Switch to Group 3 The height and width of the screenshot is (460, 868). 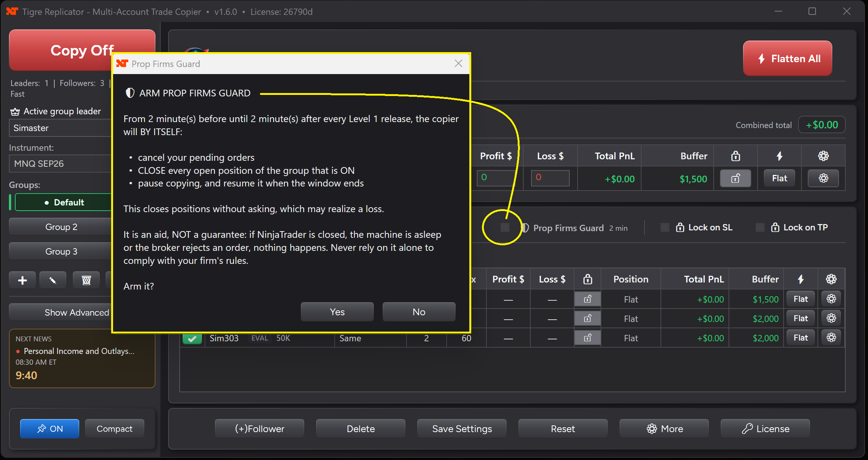tap(61, 252)
